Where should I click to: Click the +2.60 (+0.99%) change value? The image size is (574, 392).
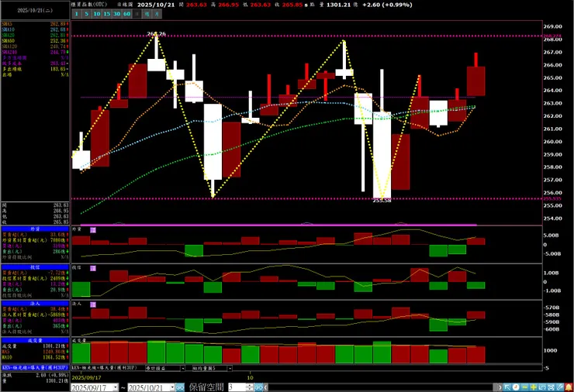(x=387, y=5)
